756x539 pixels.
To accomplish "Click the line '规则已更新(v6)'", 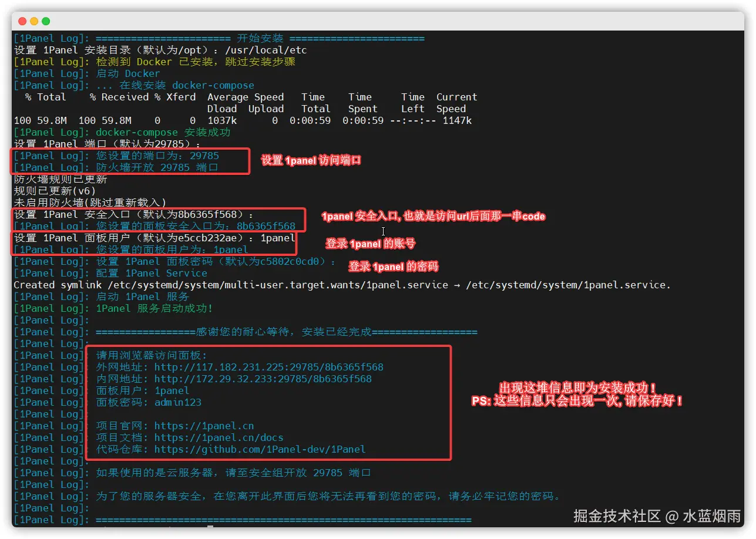I will point(55,191).
